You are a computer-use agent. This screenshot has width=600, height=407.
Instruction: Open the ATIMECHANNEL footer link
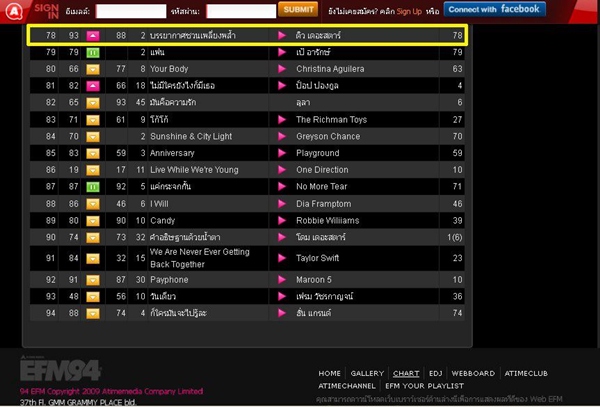click(347, 386)
